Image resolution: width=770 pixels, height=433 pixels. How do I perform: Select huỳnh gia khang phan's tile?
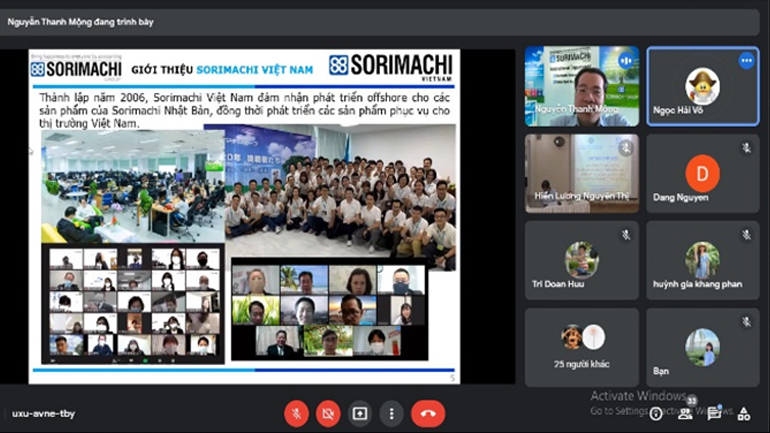point(702,260)
